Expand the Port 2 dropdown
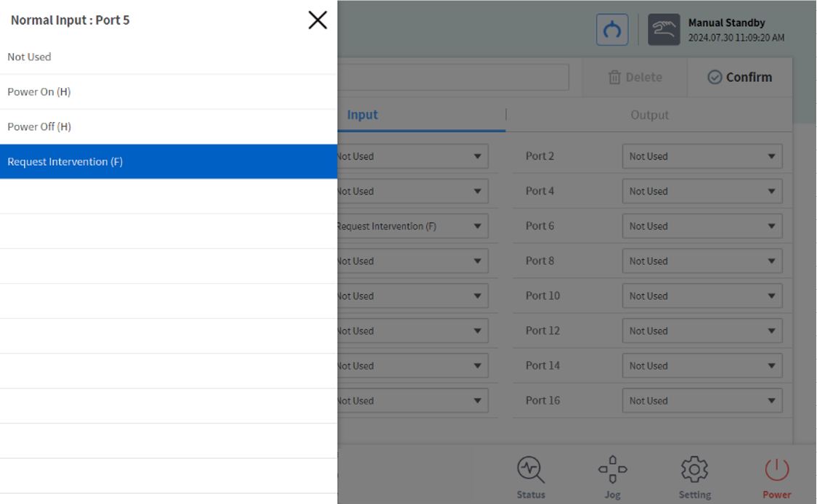Screen dimensions: 817x504 click(x=702, y=156)
